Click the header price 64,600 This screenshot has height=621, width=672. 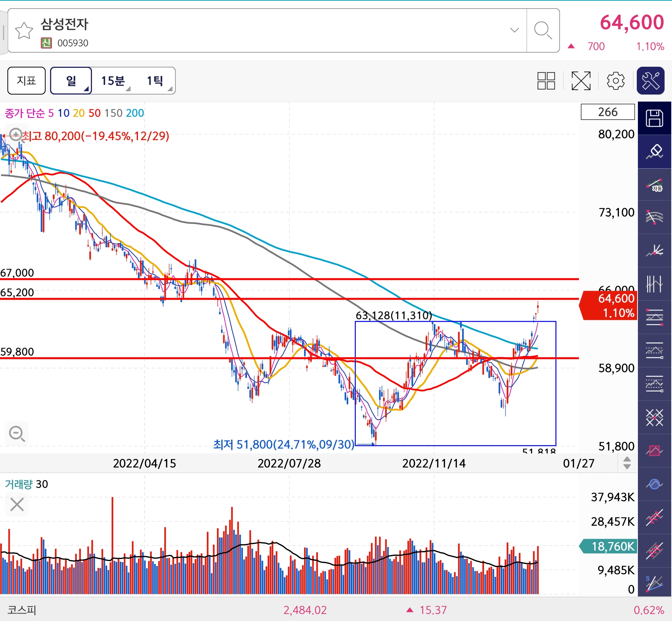pyautogui.click(x=632, y=22)
